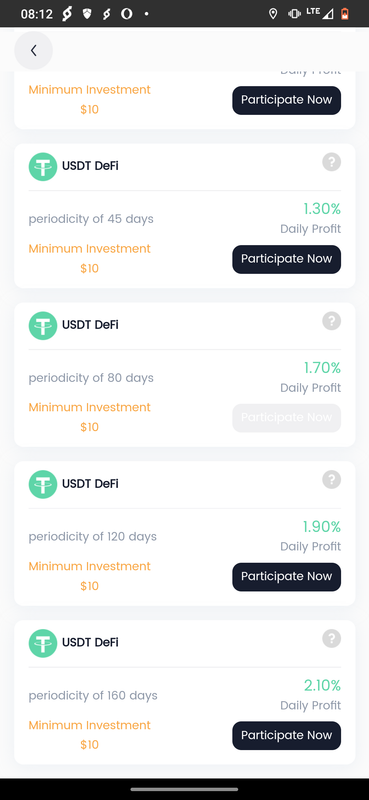This screenshot has height=800, width=369.
Task: Click topmost partially visible Participate Now button
Action: pyautogui.click(x=286, y=100)
